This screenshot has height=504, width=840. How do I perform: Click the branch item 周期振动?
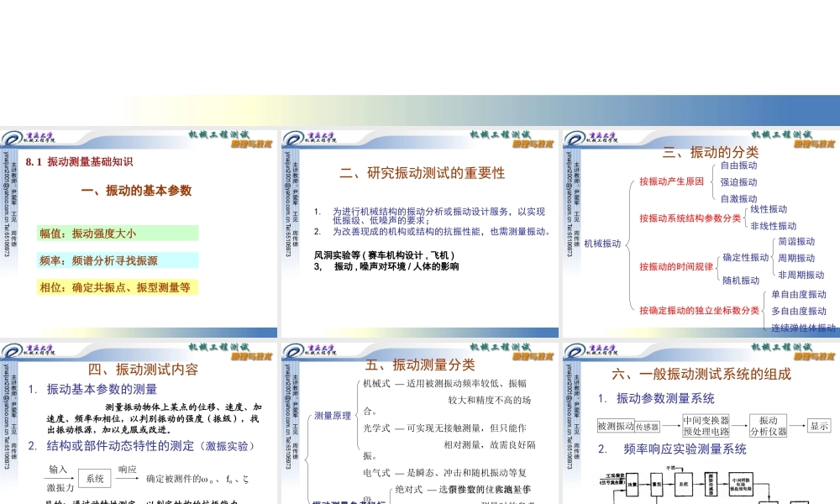click(796, 258)
